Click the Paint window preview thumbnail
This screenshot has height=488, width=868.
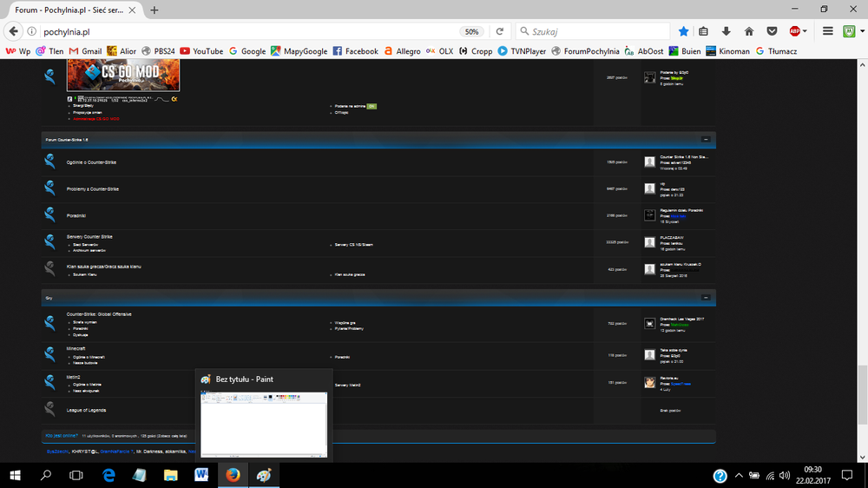pos(264,423)
